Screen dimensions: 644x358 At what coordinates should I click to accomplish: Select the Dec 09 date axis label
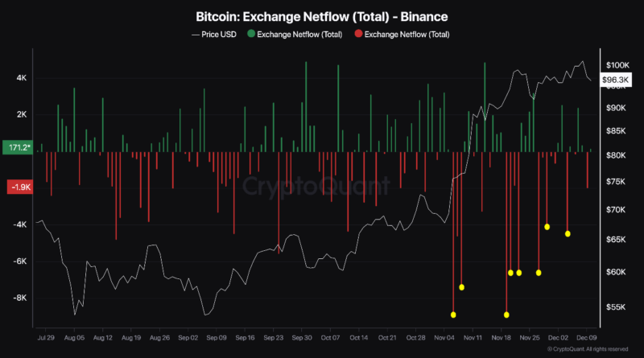[587, 339]
